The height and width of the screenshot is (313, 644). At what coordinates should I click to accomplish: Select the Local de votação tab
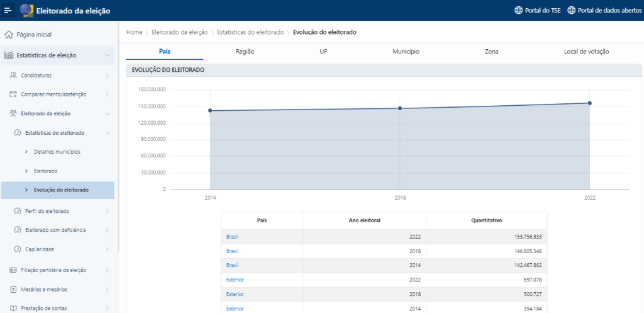[586, 52]
